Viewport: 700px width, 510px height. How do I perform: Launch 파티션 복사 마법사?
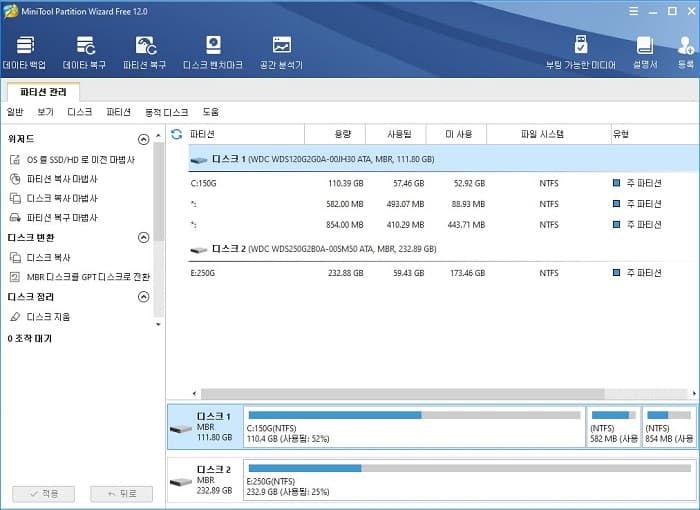[53, 179]
